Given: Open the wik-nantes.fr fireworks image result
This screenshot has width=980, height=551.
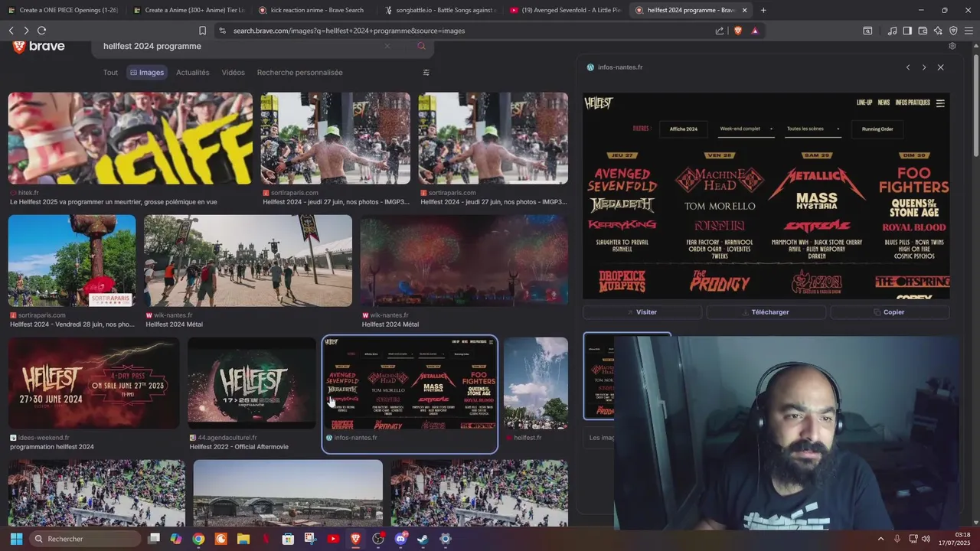Looking at the screenshot, I should pyautogui.click(x=464, y=260).
